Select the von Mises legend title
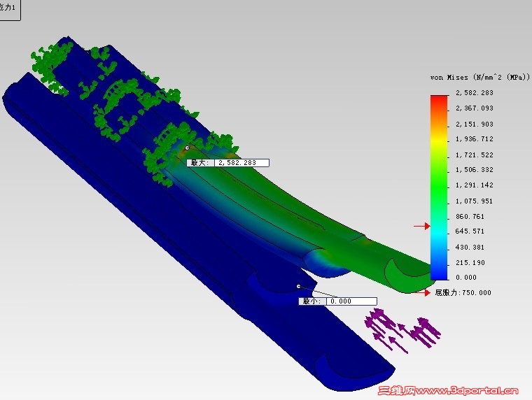Viewport: 532px width, 400px height. tap(479, 78)
